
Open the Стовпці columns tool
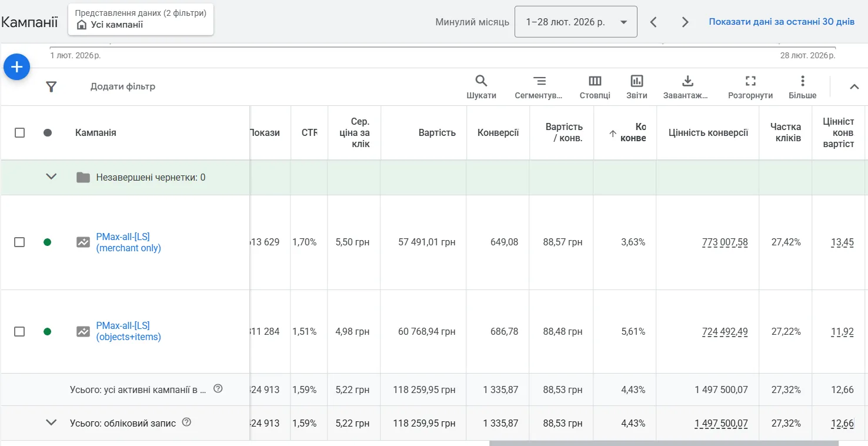(x=595, y=87)
